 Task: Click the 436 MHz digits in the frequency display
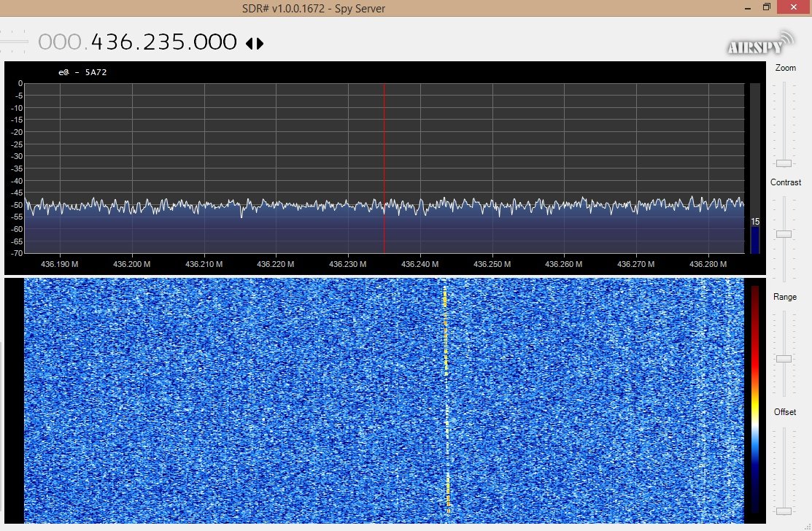coord(112,42)
